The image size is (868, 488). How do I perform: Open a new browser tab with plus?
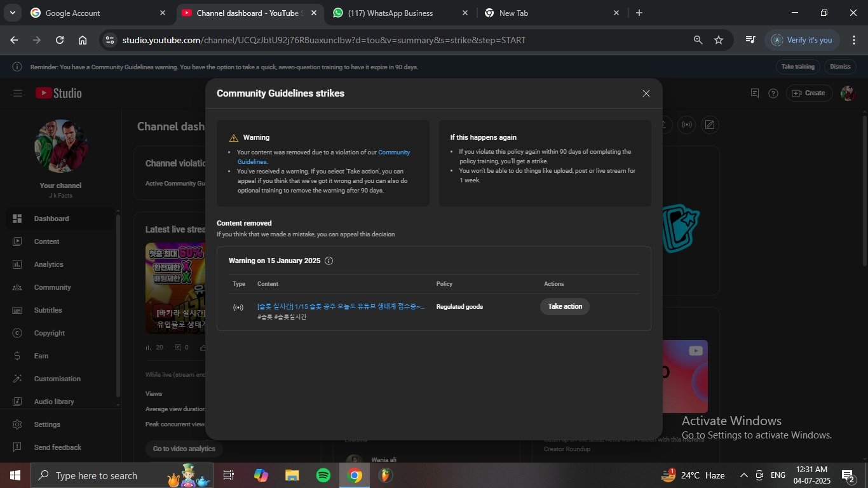pyautogui.click(x=639, y=13)
